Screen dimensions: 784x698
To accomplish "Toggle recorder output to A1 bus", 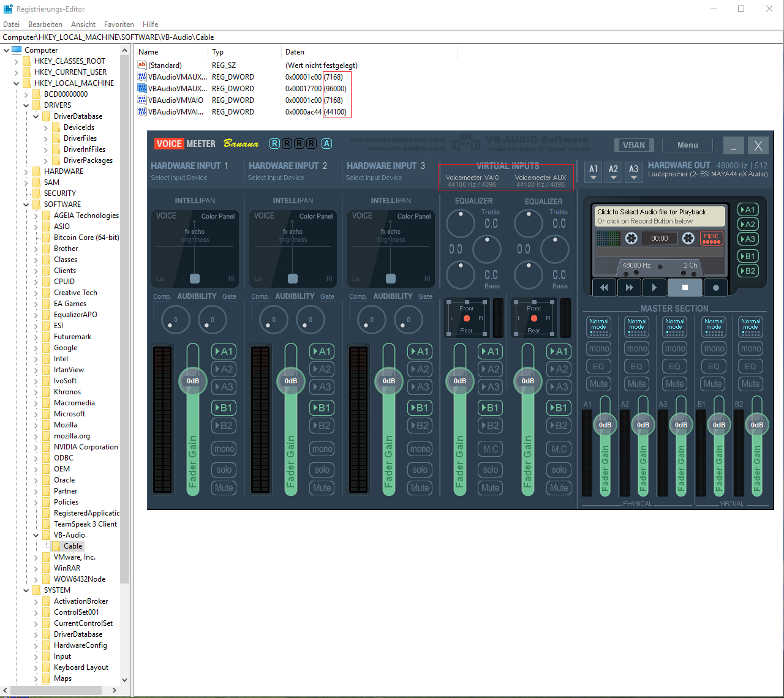I will (748, 209).
